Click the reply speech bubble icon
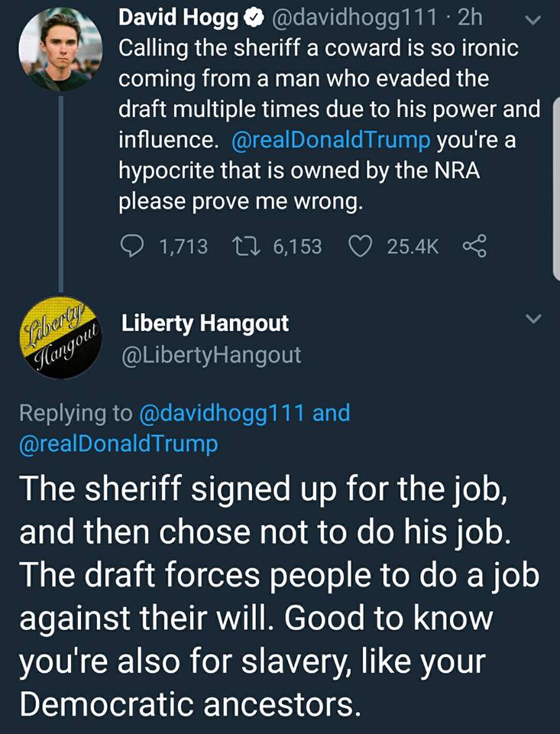 [x=132, y=246]
